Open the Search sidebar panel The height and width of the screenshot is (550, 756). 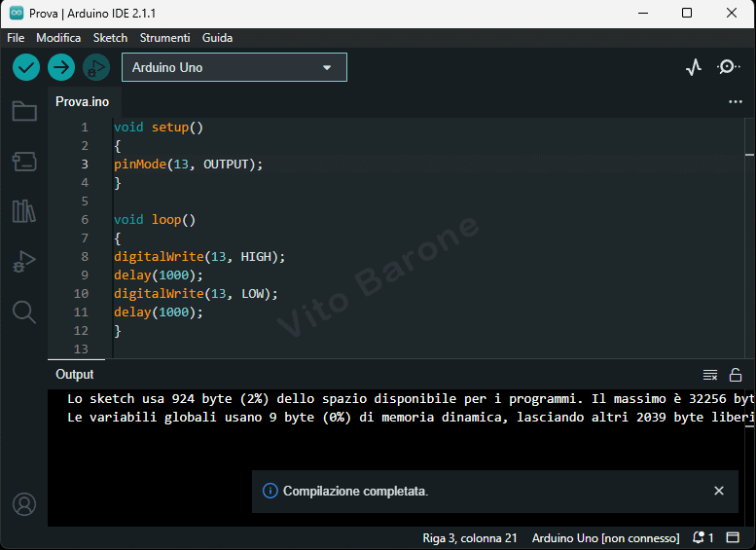(x=24, y=312)
